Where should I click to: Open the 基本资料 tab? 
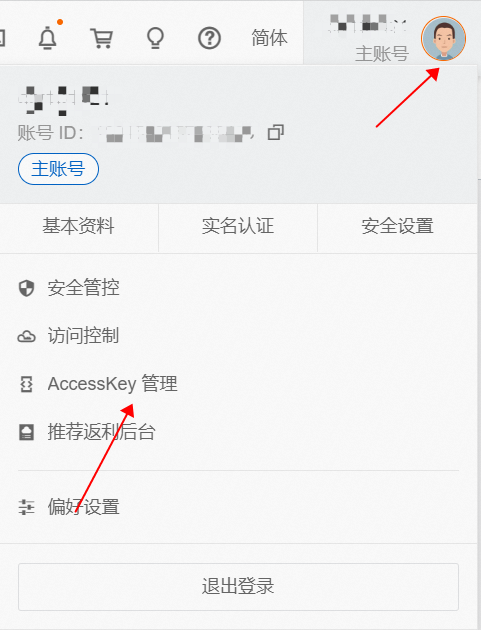79,226
